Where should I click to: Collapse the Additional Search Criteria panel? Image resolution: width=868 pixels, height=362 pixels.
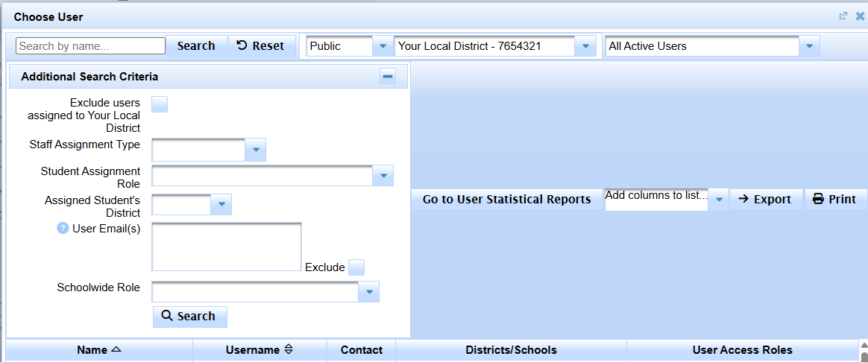pyautogui.click(x=388, y=76)
